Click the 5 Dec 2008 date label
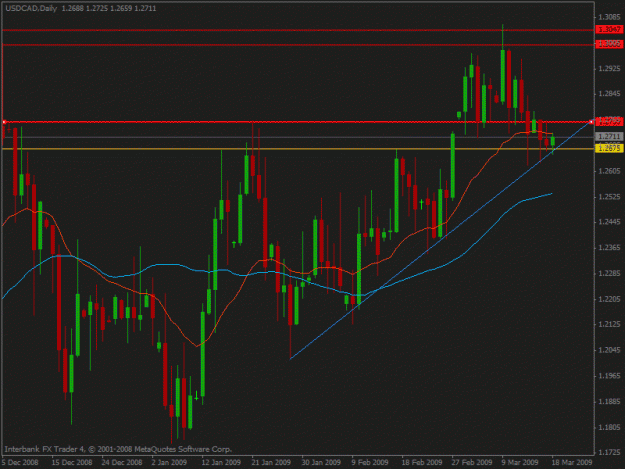This screenshot has height=469, width=625. 20,462
